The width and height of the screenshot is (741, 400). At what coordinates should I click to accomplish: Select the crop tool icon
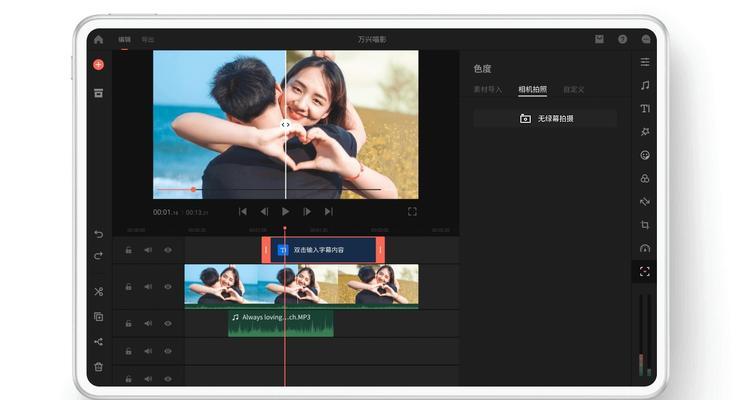click(645, 225)
